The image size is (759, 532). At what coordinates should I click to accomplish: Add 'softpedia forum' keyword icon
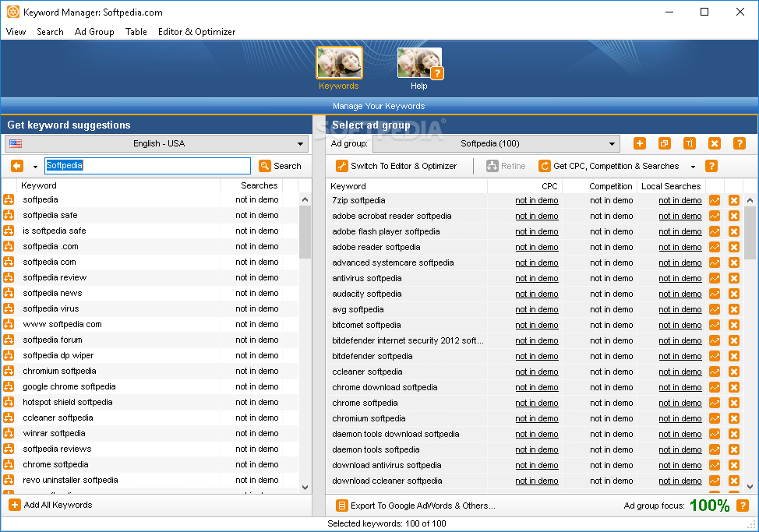(x=9, y=340)
